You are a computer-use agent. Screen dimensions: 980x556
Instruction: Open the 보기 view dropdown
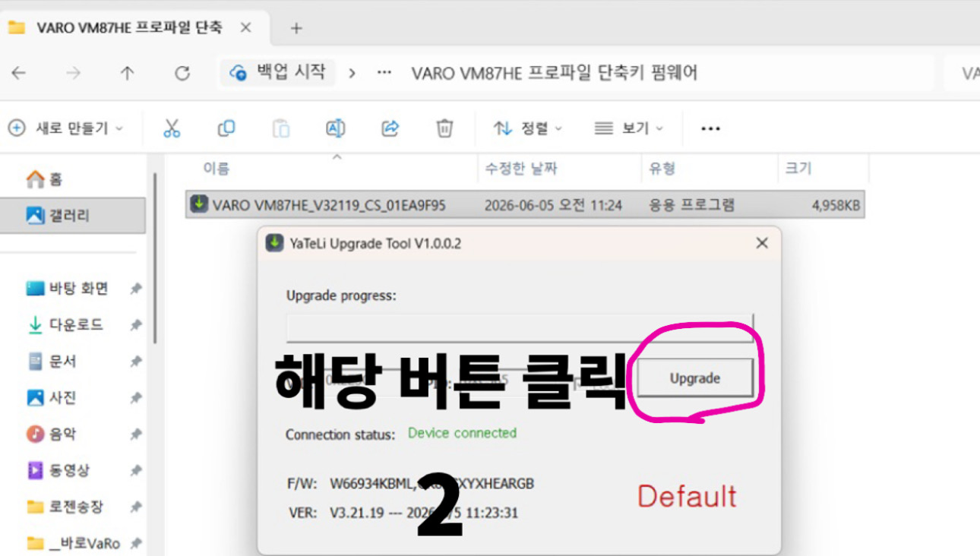629,128
